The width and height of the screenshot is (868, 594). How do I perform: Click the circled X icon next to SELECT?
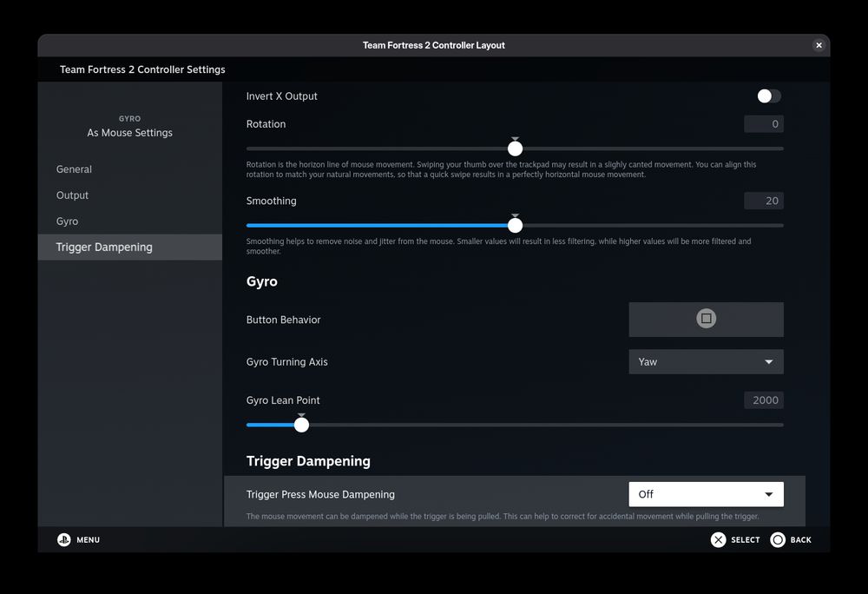(x=719, y=539)
